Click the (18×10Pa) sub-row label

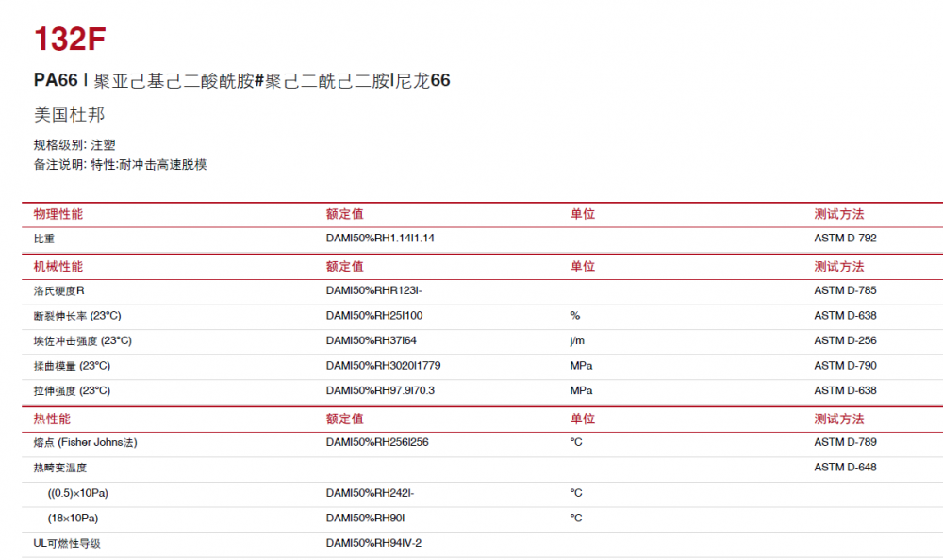coord(73,518)
